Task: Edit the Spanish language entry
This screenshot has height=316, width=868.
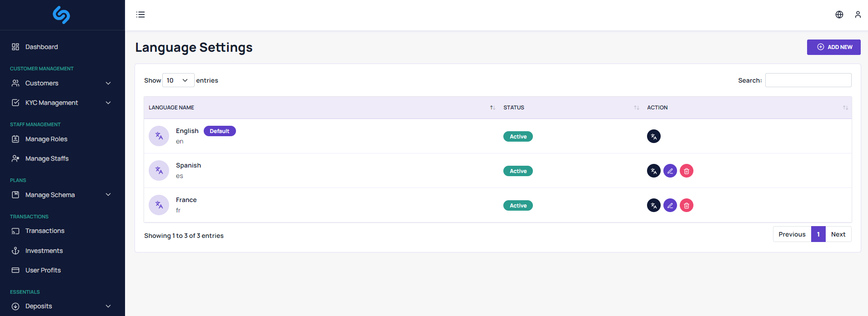Action: 670,171
